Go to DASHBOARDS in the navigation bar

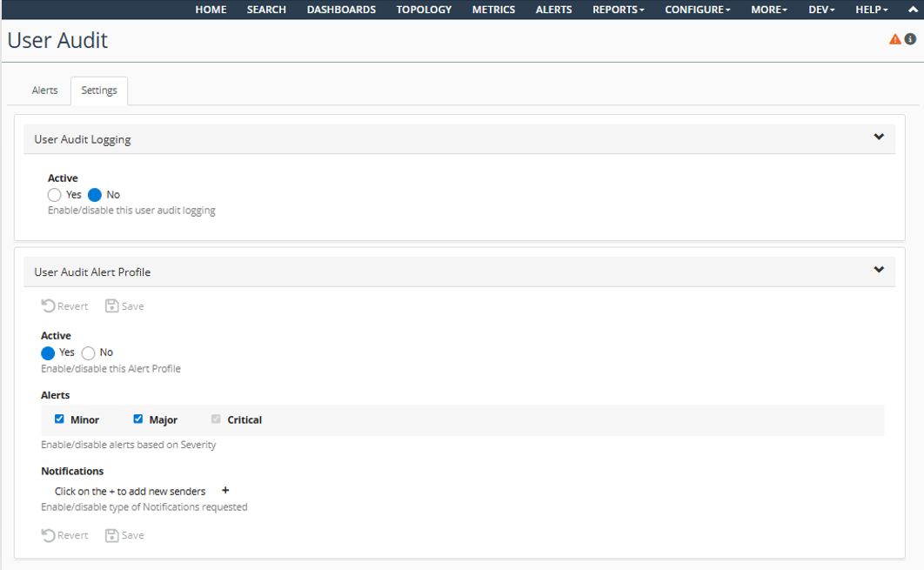coord(341,10)
